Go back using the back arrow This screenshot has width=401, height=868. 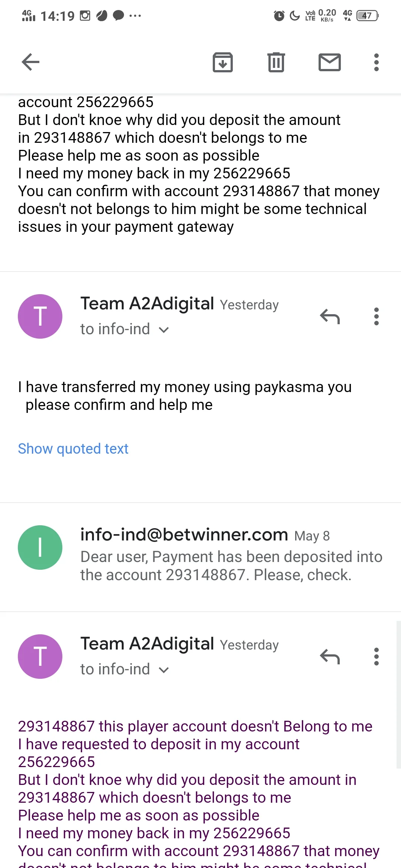(x=30, y=62)
